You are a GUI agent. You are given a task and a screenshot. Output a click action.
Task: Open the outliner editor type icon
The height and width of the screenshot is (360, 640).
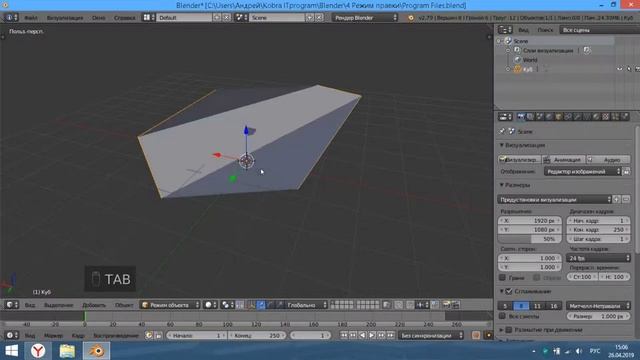click(x=505, y=30)
